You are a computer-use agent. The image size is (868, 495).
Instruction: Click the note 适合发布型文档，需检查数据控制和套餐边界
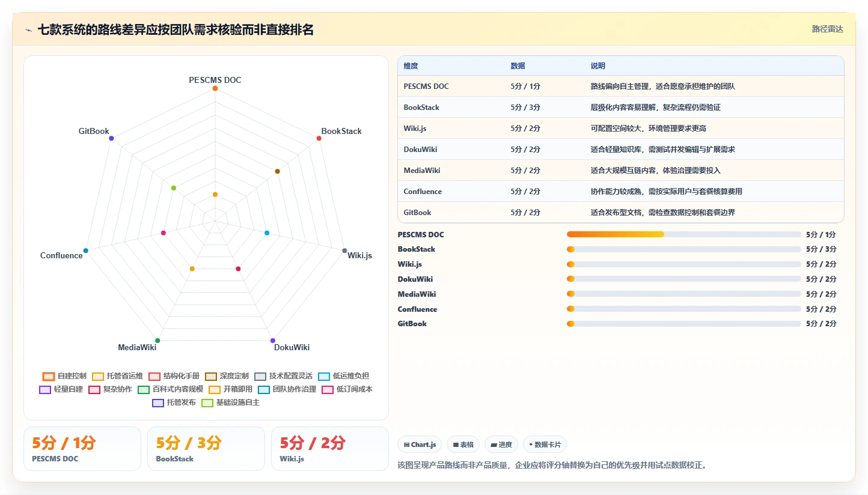(x=663, y=213)
